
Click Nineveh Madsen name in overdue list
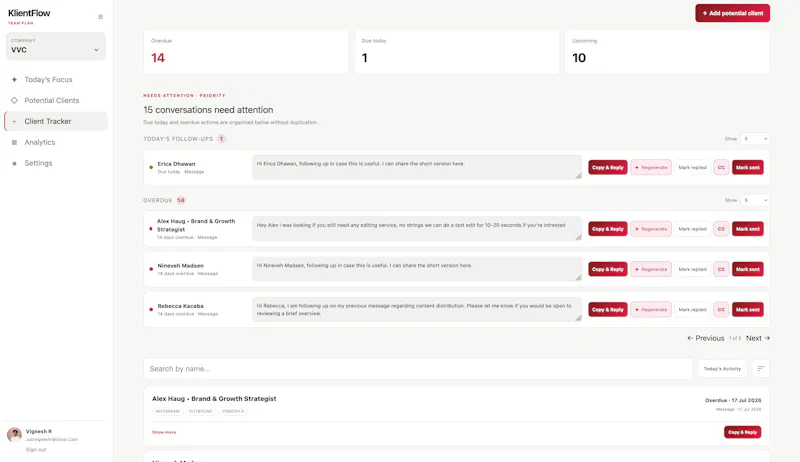(x=180, y=266)
